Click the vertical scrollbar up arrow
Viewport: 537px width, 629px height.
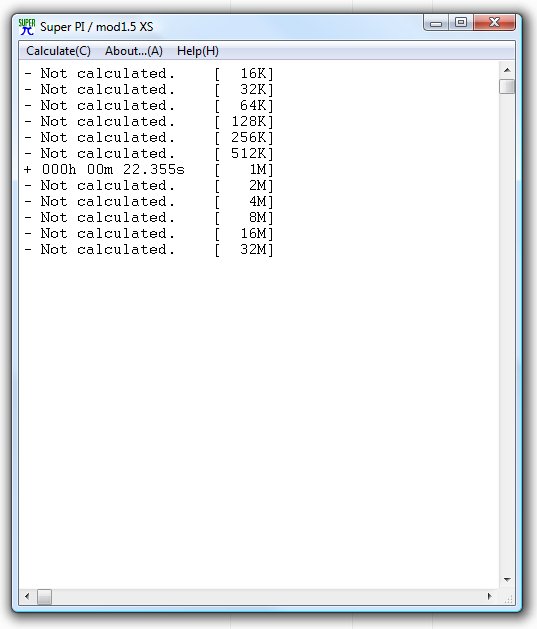pos(507,70)
